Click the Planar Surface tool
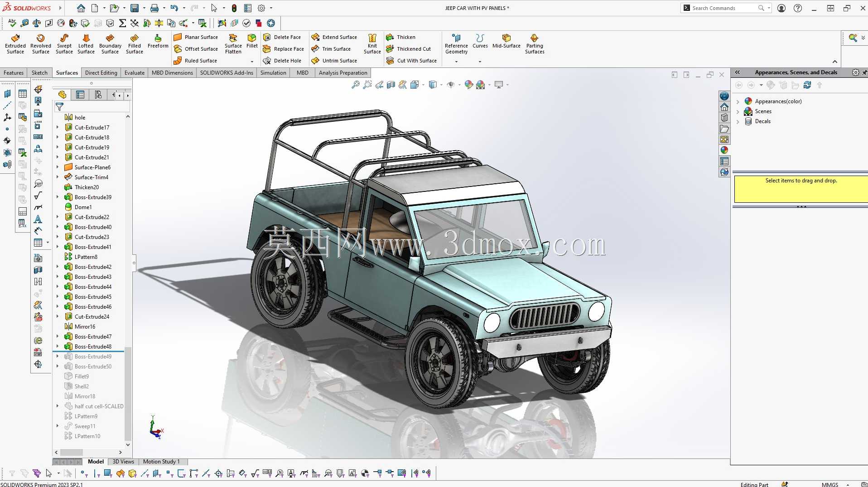The height and width of the screenshot is (487, 868). pyautogui.click(x=196, y=37)
